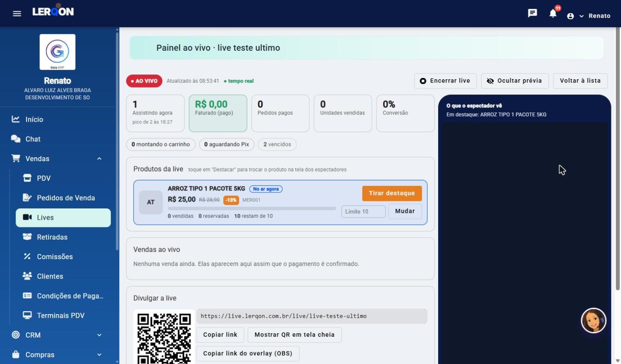Click the Terminais PDV monitor icon

tap(27, 315)
